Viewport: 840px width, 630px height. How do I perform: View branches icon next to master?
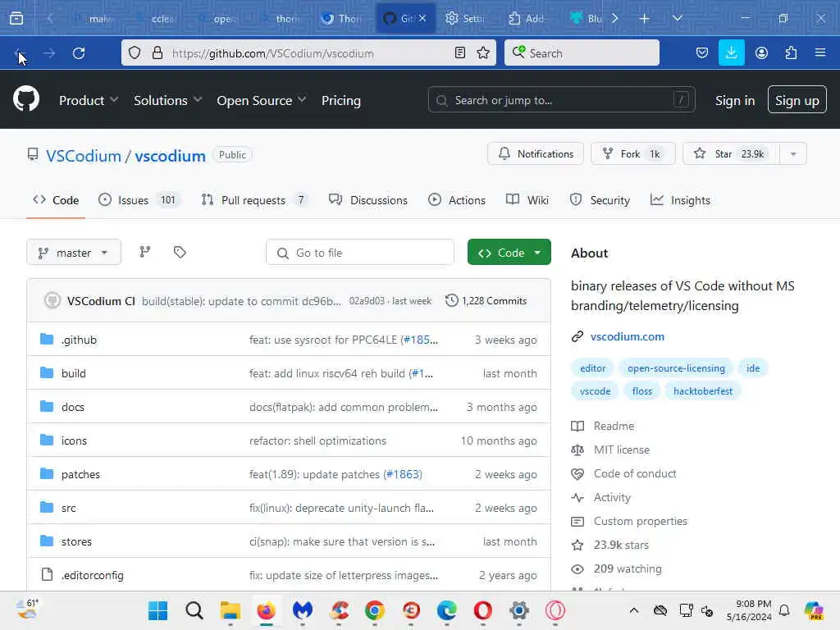click(x=145, y=252)
